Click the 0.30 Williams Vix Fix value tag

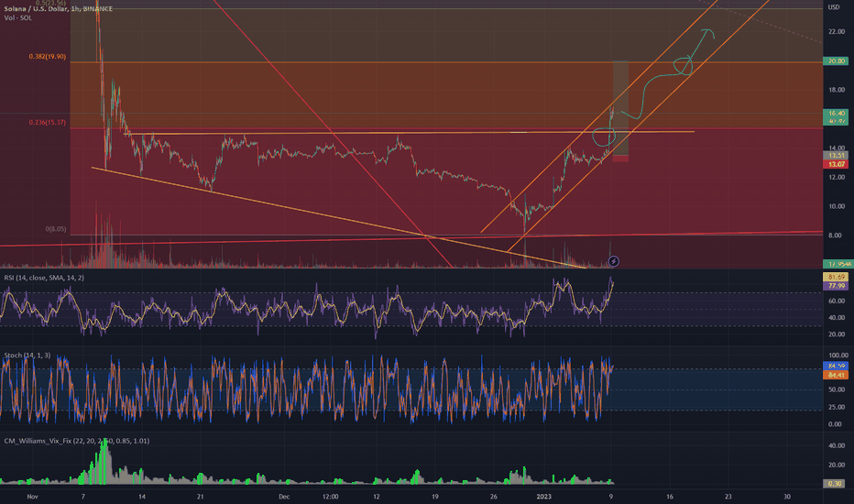(x=835, y=484)
